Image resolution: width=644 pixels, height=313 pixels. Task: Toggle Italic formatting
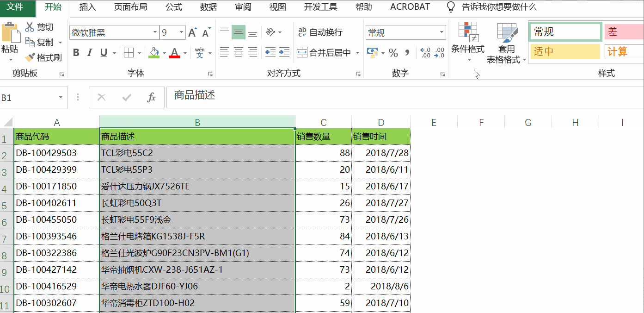coord(90,53)
